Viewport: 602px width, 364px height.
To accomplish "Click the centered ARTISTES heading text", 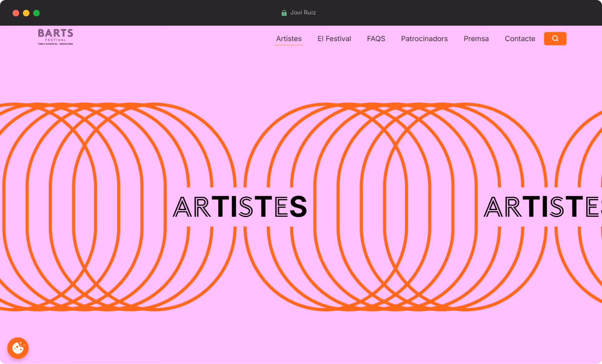I will click(x=240, y=207).
